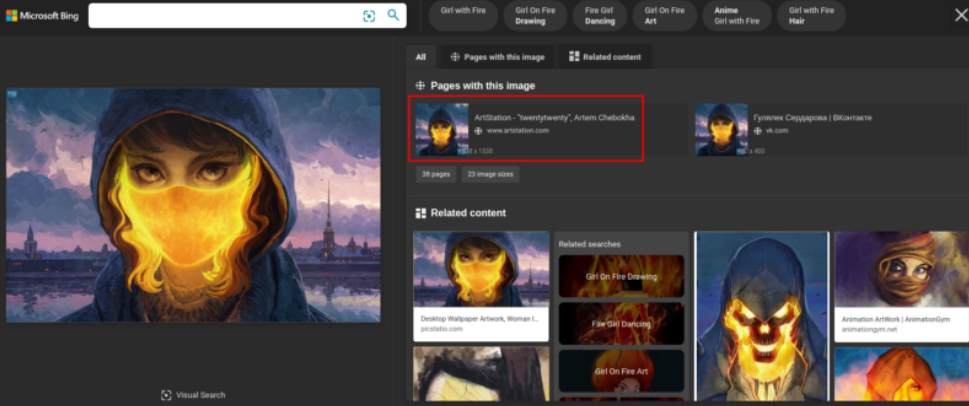This screenshot has width=969, height=406.
Task: Open the 'Fire Girl Dancing' related search tile
Action: click(x=621, y=323)
